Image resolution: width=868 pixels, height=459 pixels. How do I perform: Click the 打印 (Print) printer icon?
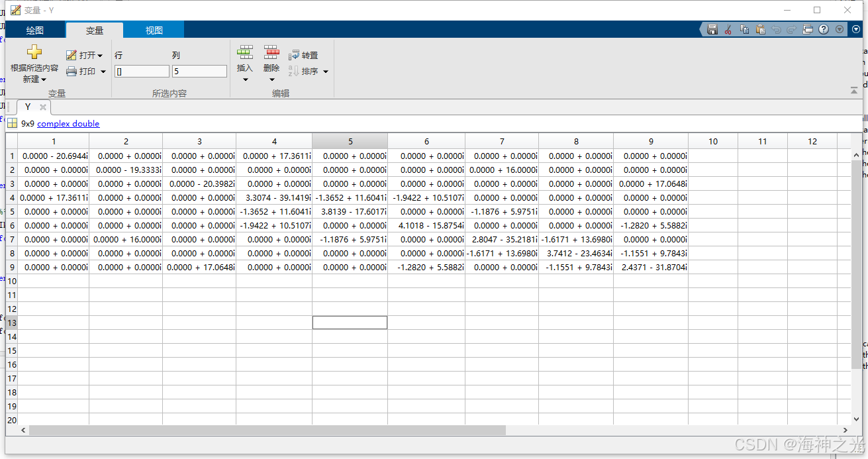coord(72,72)
